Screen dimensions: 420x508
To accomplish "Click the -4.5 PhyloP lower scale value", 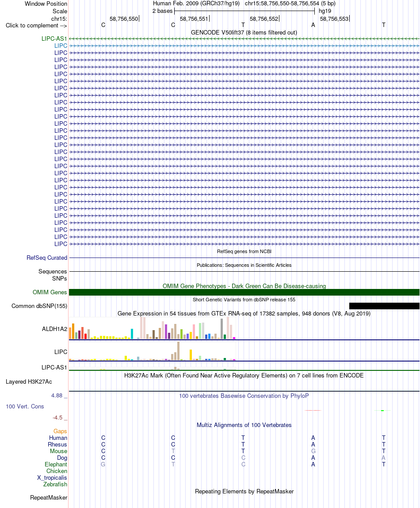I will click(x=57, y=418).
